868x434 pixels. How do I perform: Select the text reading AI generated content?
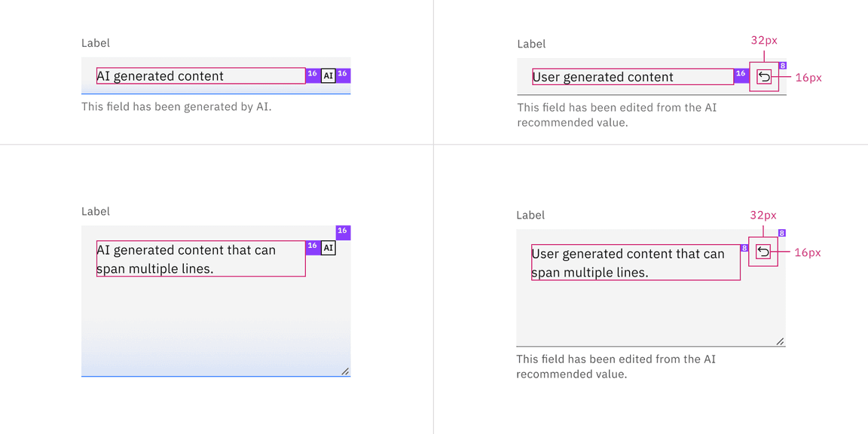click(160, 75)
